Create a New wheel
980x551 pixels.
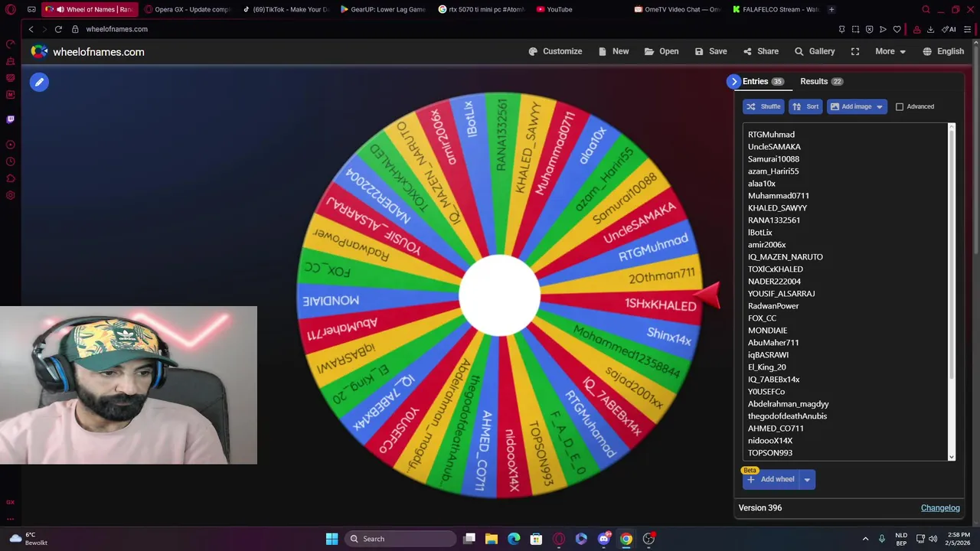click(x=613, y=51)
